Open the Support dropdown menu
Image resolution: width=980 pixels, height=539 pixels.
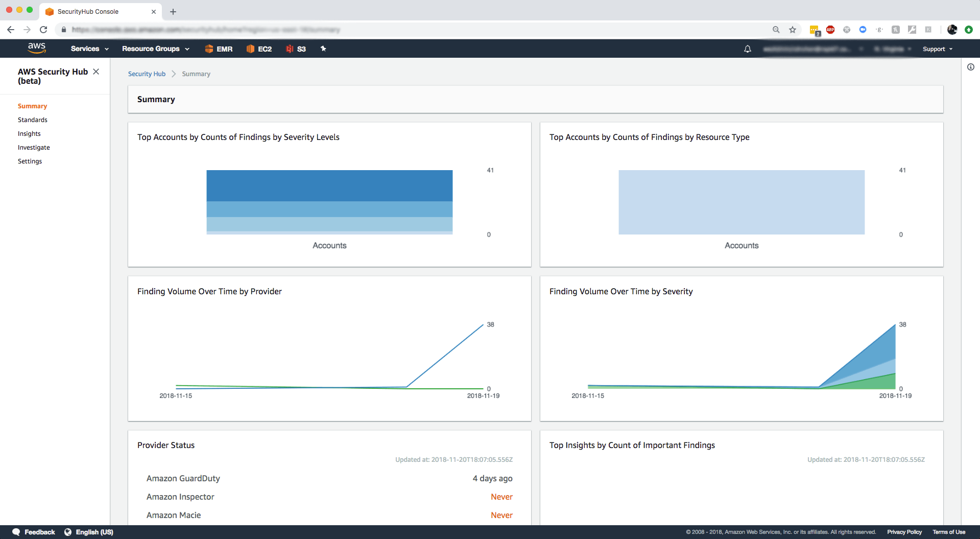pyautogui.click(x=937, y=49)
